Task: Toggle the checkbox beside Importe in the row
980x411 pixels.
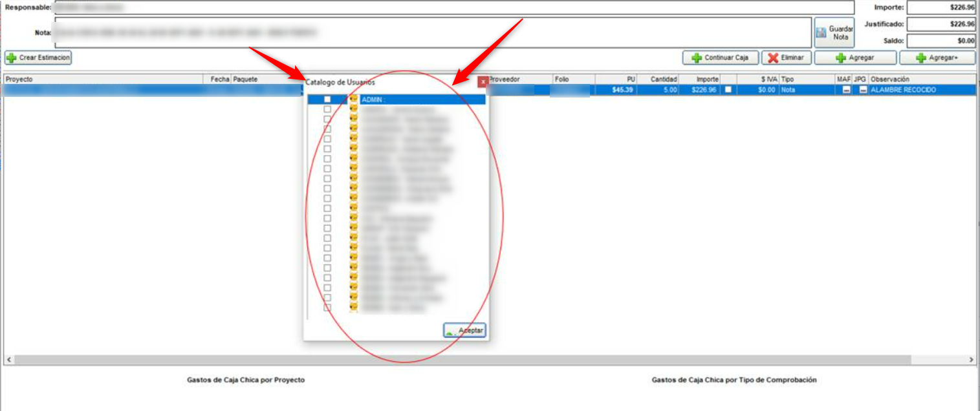Action: [728, 90]
